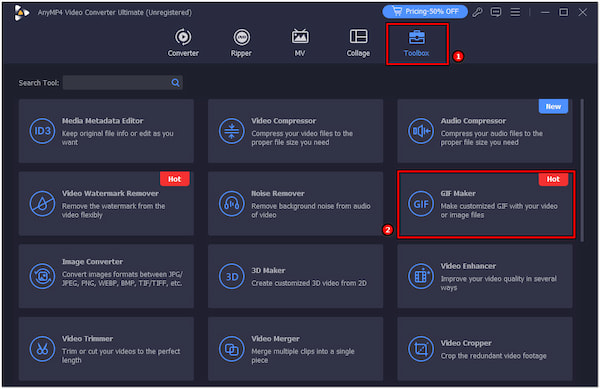Open the Converter tab
Image resolution: width=600 pixels, height=389 pixels.
coord(183,43)
